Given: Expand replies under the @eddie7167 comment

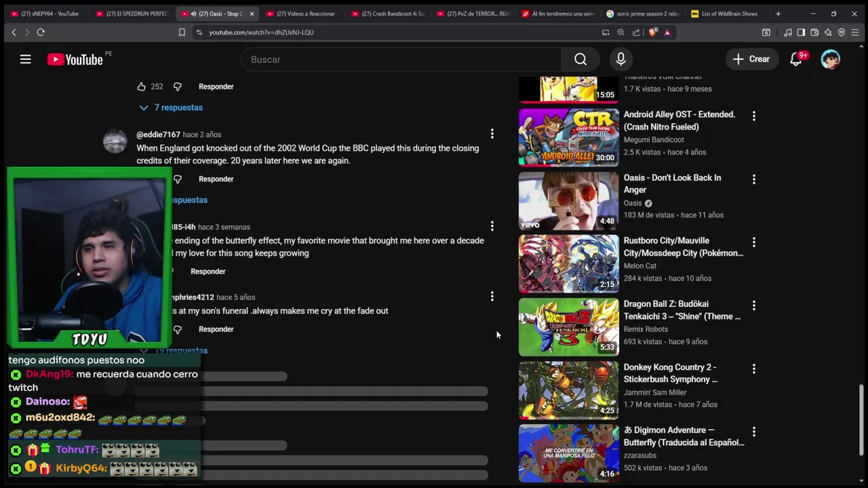Looking at the screenshot, I should click(189, 200).
